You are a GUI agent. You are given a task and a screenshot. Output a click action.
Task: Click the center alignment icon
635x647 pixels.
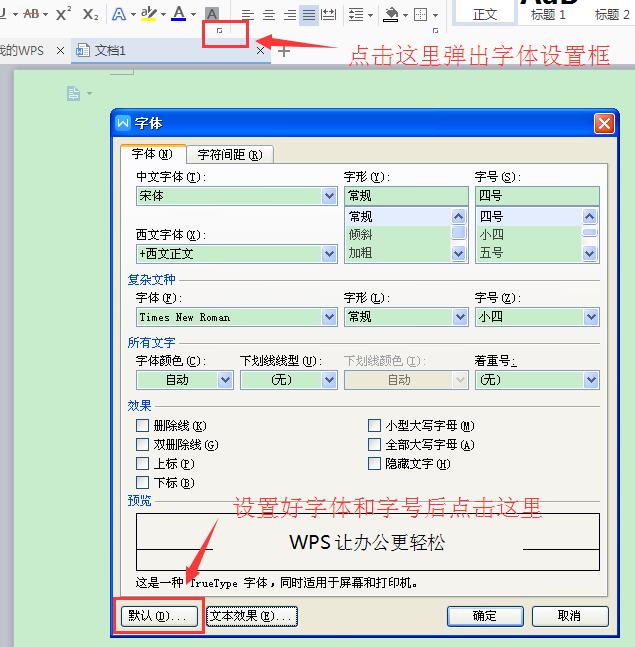tap(268, 15)
